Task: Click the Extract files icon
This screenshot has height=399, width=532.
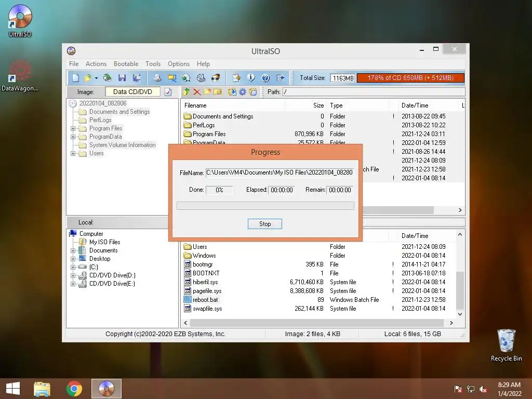Action: (x=232, y=92)
